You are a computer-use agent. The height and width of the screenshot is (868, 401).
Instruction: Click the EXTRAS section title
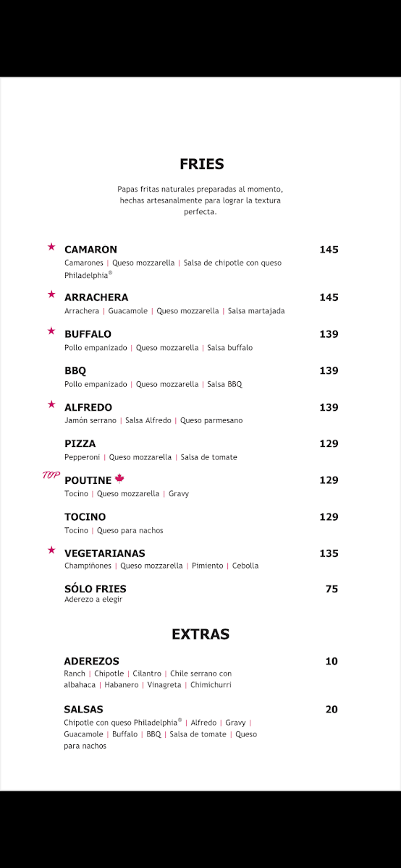200,634
